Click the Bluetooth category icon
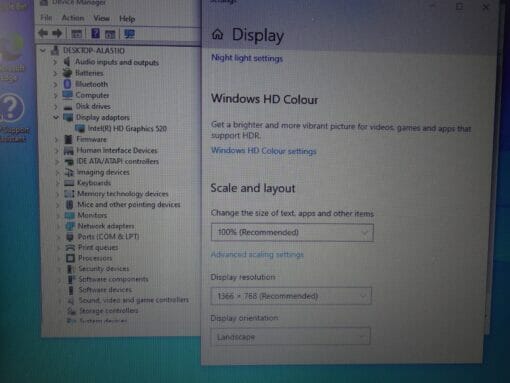This screenshot has height=383, width=510. [x=67, y=84]
